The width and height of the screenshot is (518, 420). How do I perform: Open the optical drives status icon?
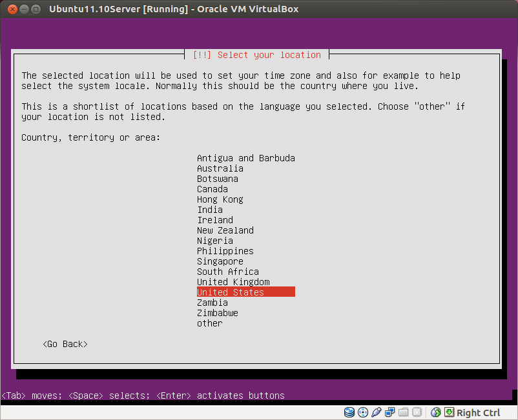(362, 412)
